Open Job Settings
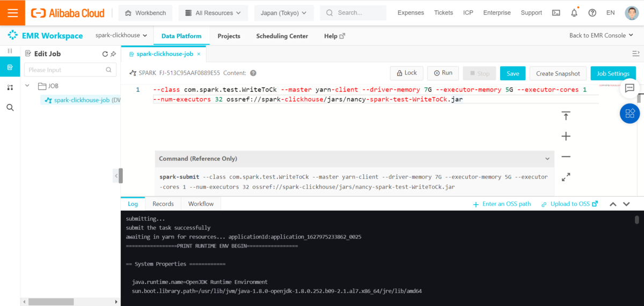Screen dimensions: 644x306 coord(613,73)
